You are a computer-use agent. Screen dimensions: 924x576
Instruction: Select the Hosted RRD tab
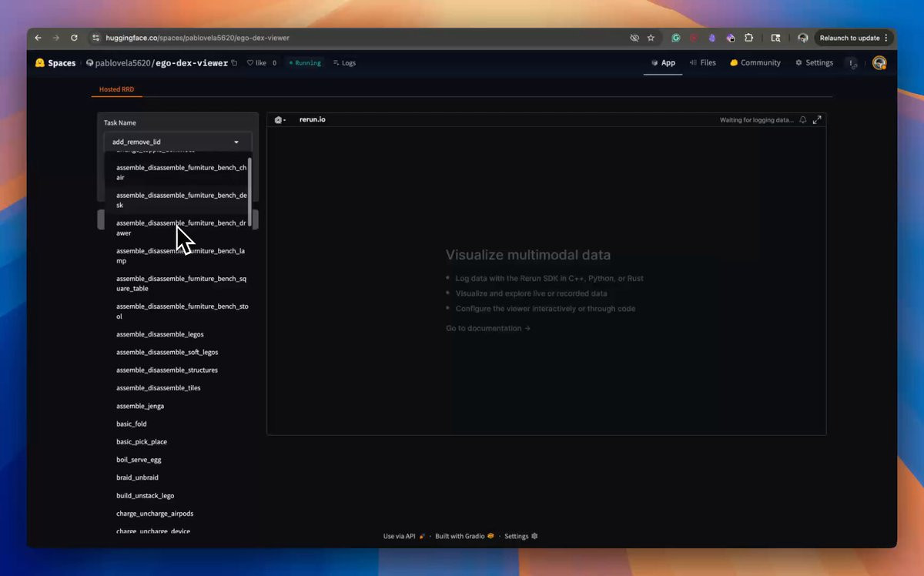tap(116, 89)
